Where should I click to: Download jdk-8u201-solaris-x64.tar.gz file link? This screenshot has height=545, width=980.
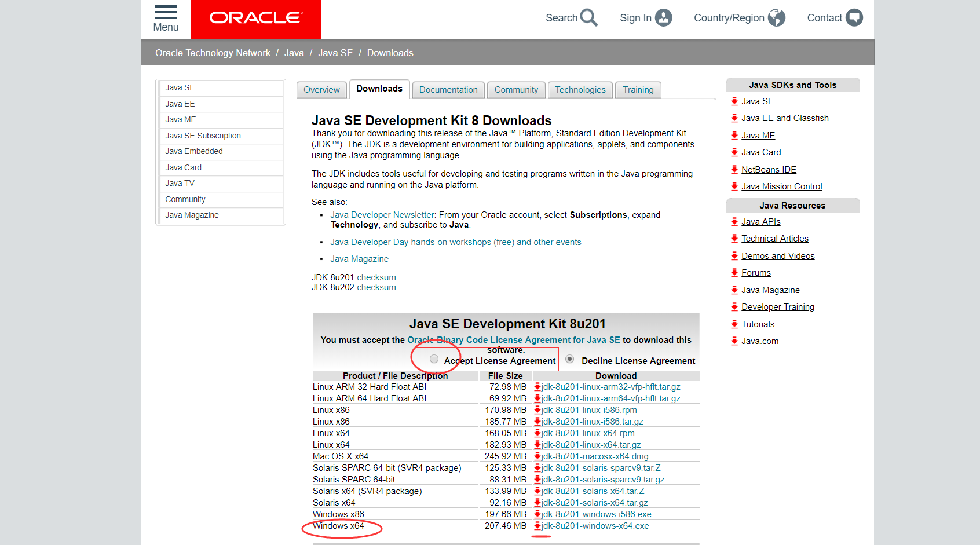pyautogui.click(x=595, y=503)
